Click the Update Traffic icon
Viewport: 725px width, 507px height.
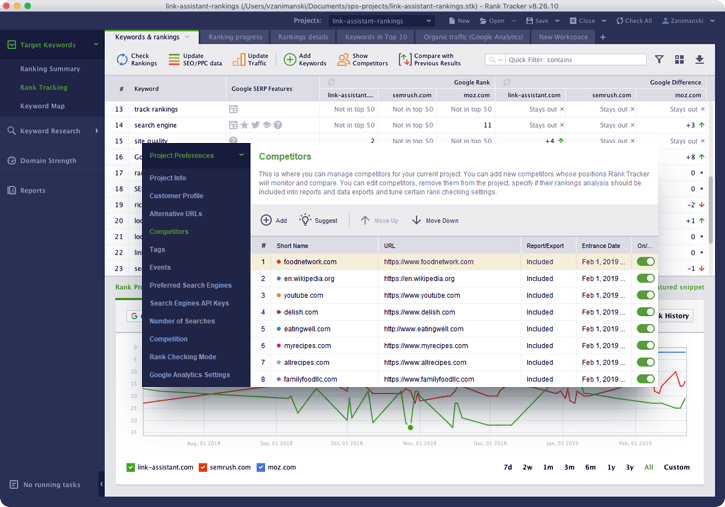[x=239, y=60]
